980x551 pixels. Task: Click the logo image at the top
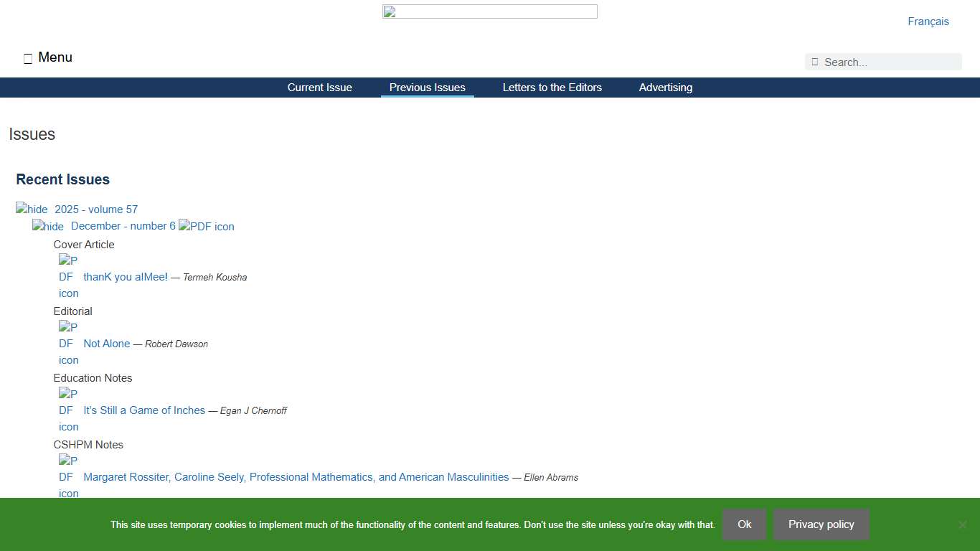490,11
